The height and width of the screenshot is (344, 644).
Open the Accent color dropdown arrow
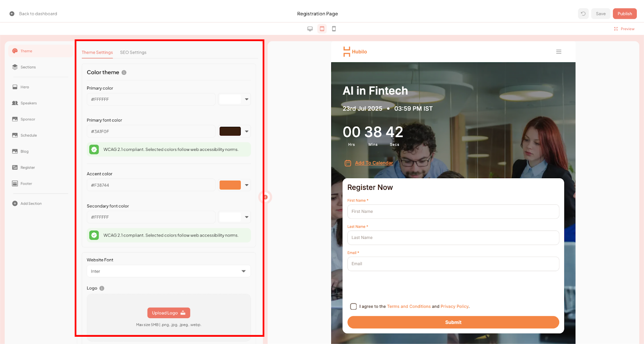coord(247,185)
